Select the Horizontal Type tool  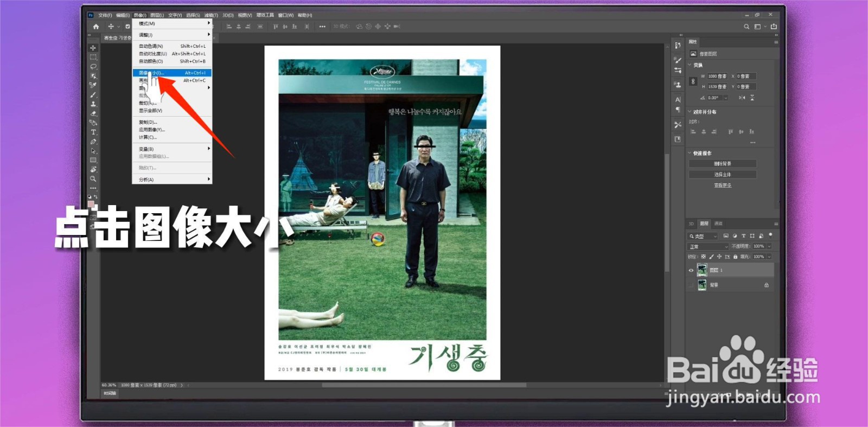93,132
